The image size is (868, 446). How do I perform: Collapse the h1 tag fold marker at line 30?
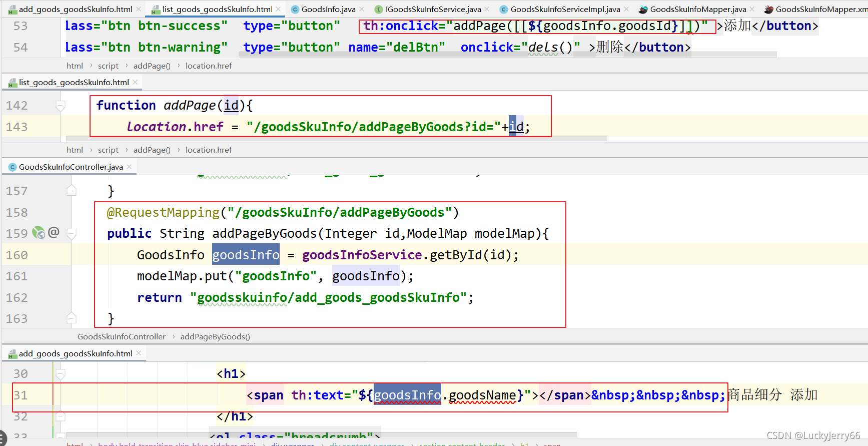(x=61, y=374)
